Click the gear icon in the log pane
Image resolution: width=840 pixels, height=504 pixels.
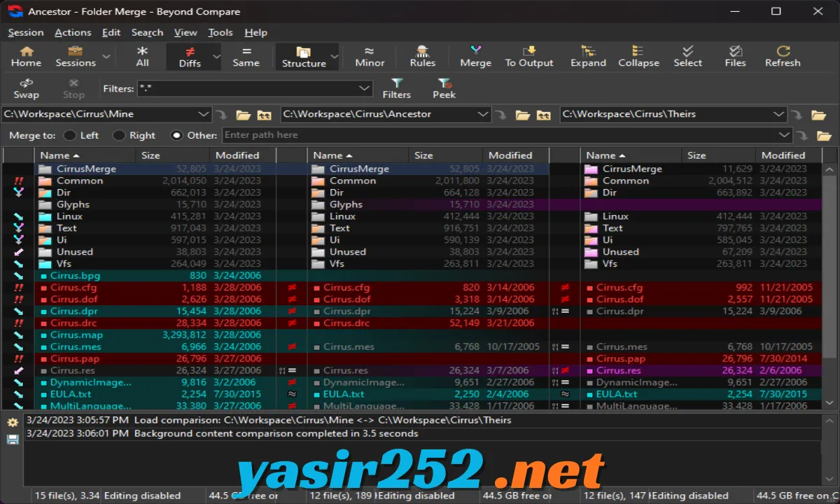tap(13, 423)
